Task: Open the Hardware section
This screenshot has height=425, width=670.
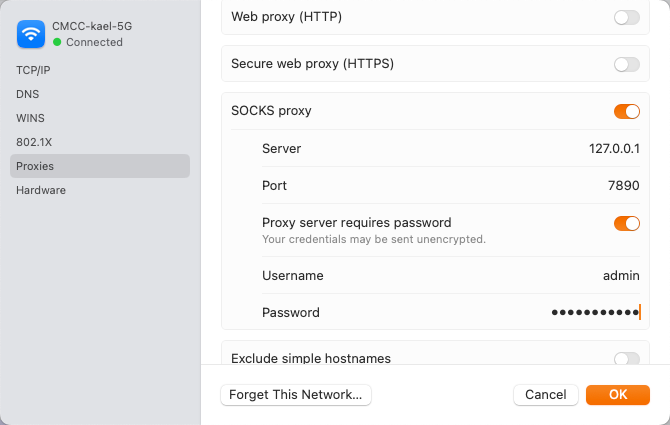Action: pyautogui.click(x=41, y=190)
